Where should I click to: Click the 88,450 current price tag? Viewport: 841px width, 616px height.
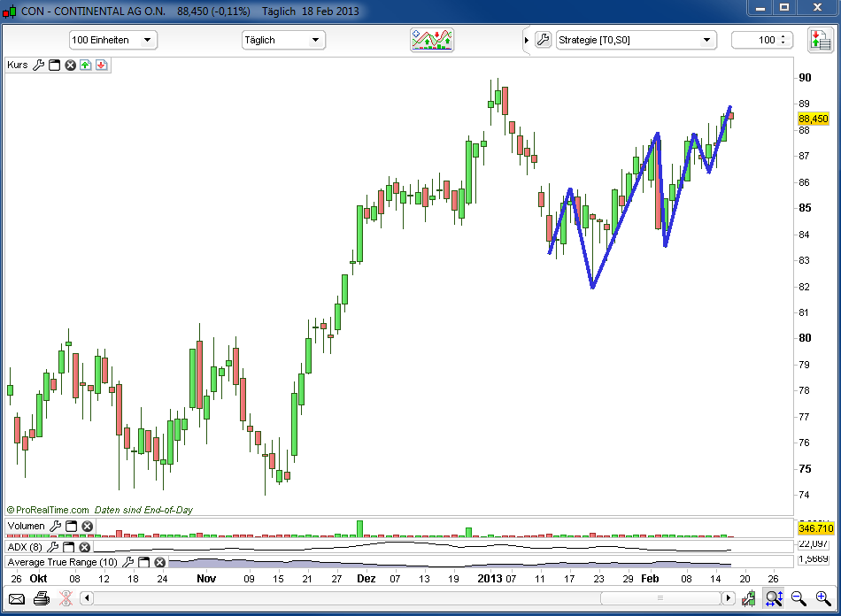[813, 119]
